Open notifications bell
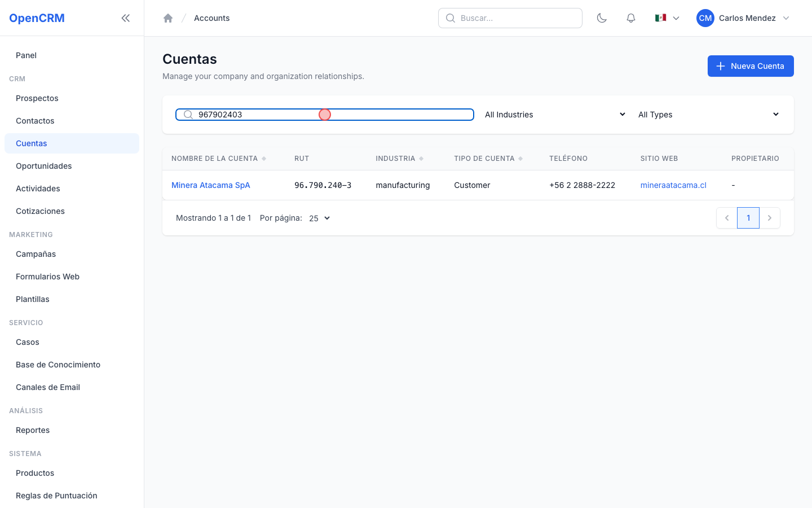Screen dimensions: 812x508 [631, 18]
